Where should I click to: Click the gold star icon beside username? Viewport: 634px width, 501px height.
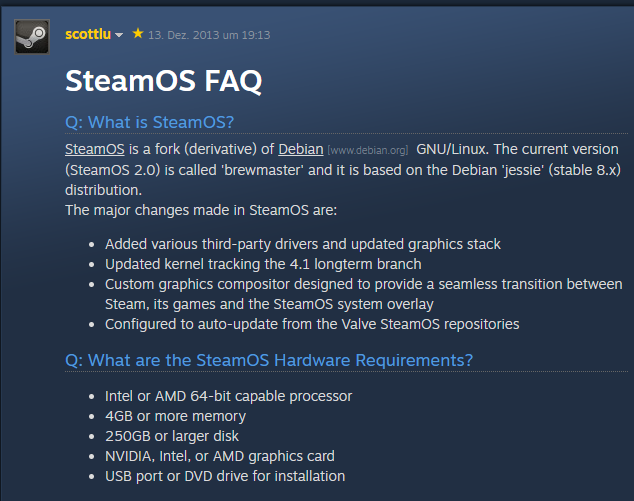click(138, 33)
